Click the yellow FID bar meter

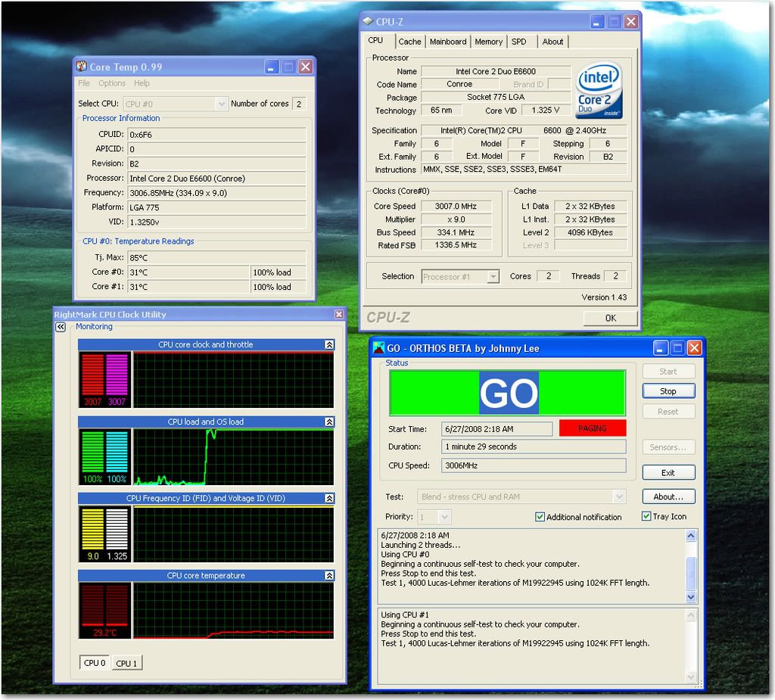coord(92,529)
